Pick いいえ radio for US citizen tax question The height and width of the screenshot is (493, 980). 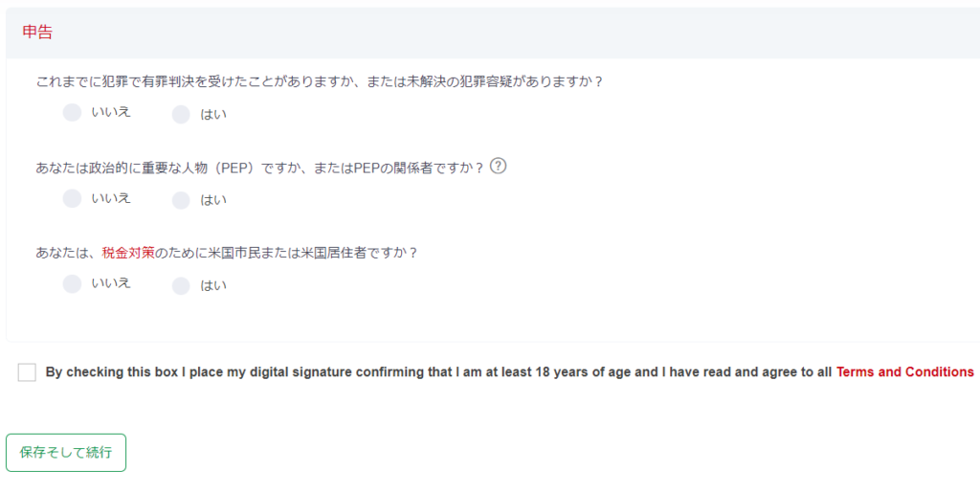(72, 283)
